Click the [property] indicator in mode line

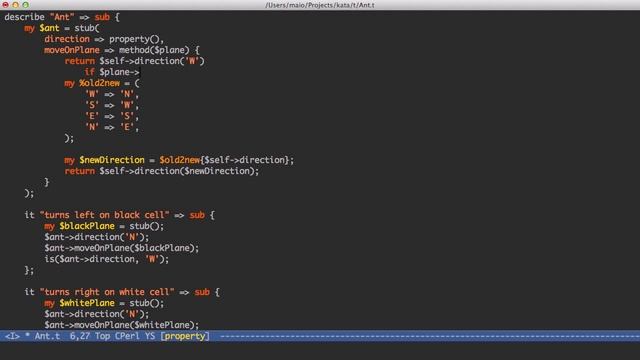click(185, 336)
